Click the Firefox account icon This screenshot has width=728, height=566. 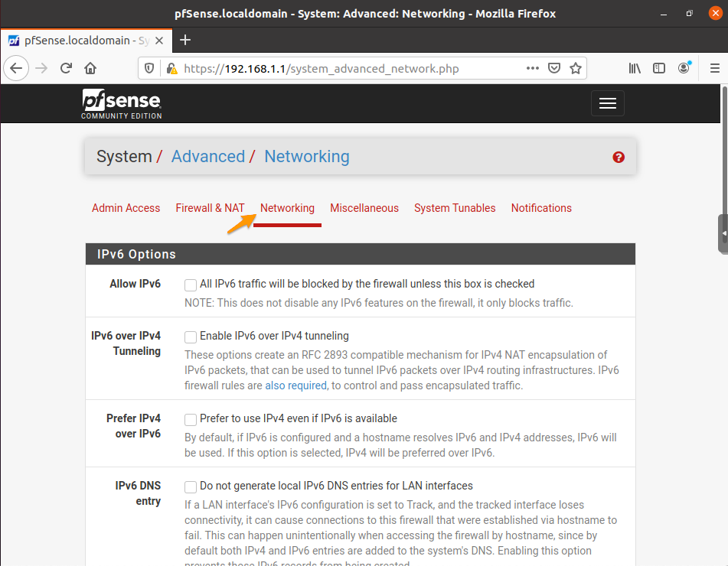pos(684,68)
